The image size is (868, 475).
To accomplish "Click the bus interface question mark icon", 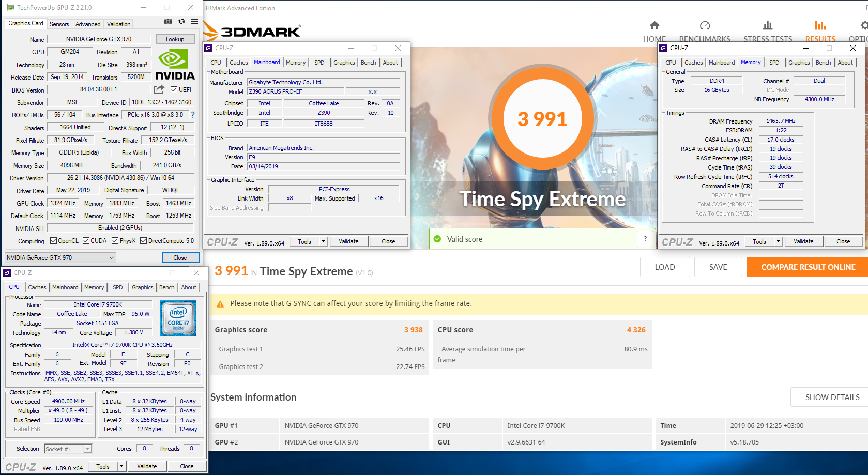I will point(193,115).
